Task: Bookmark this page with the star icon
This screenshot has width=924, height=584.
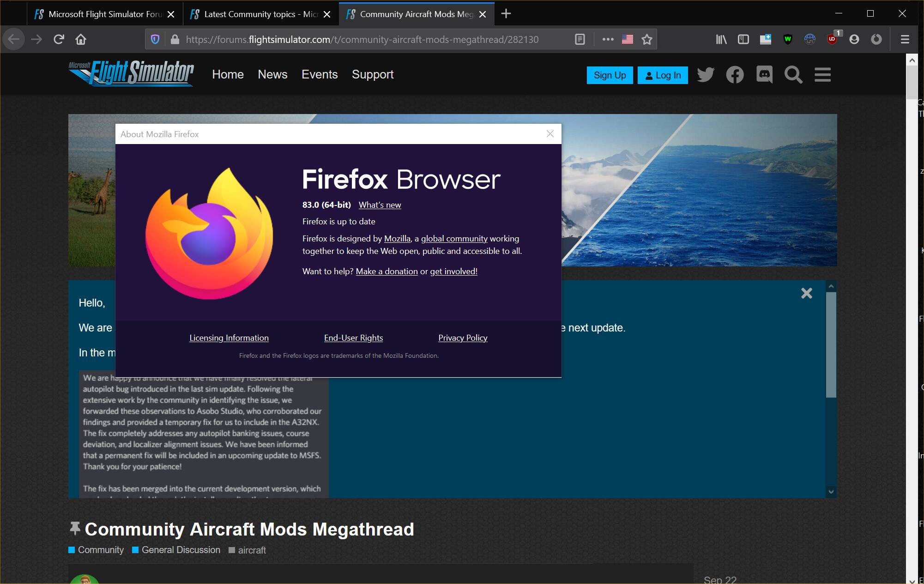Action: (647, 39)
